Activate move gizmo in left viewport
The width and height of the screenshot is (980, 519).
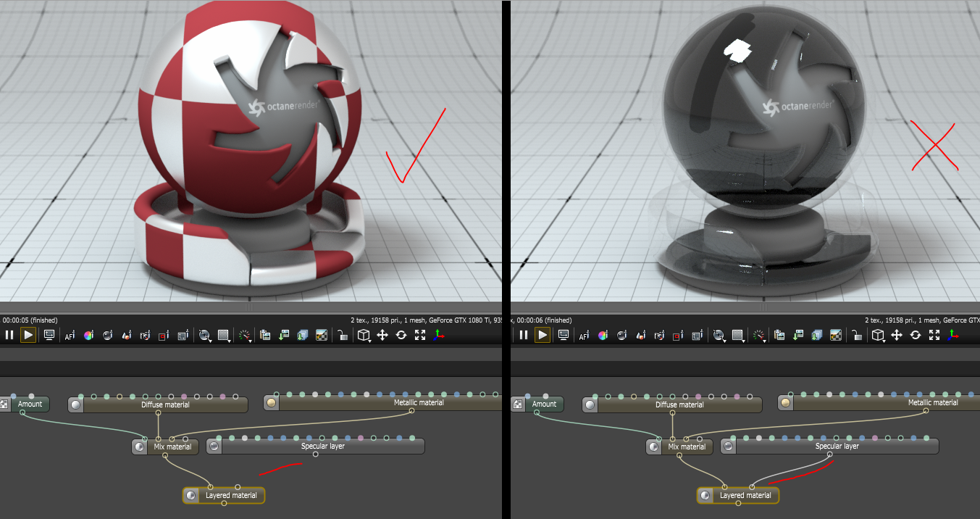tap(382, 335)
